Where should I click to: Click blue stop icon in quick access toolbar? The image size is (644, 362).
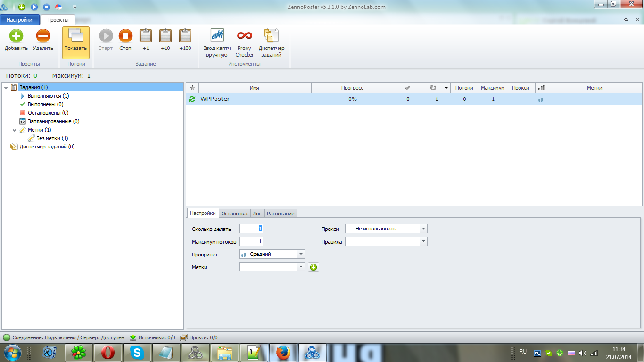tap(47, 7)
